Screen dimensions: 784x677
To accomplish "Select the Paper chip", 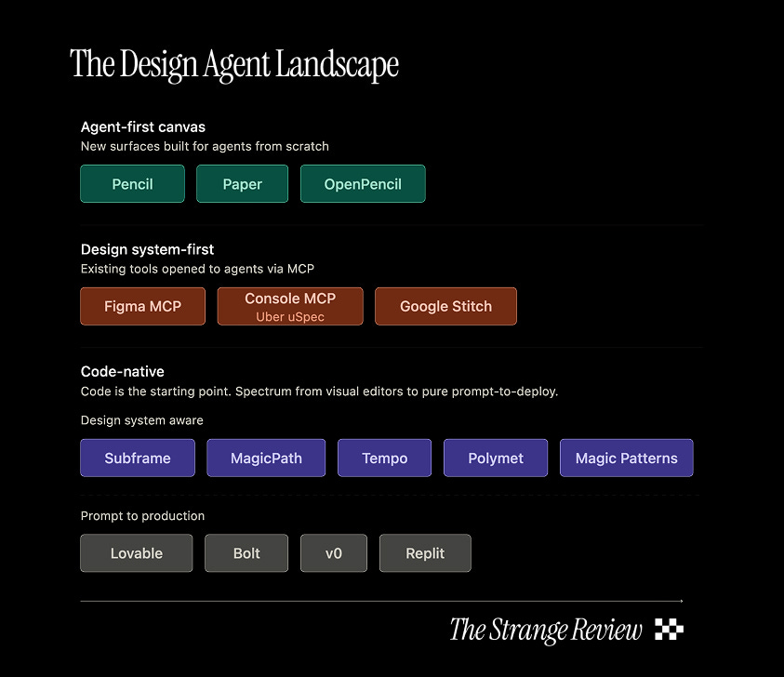I will click(x=242, y=183).
